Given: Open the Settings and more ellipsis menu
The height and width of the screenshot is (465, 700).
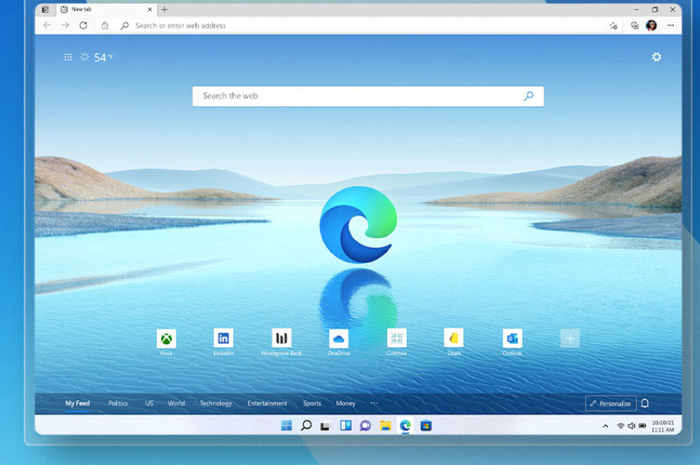Looking at the screenshot, I should (671, 25).
